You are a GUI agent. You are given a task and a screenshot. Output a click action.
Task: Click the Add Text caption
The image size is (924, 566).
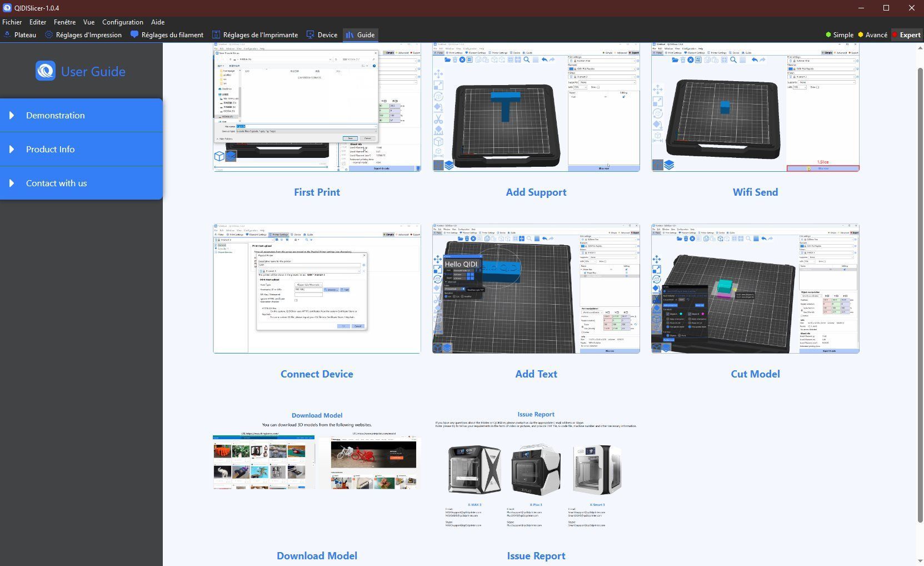coord(536,374)
